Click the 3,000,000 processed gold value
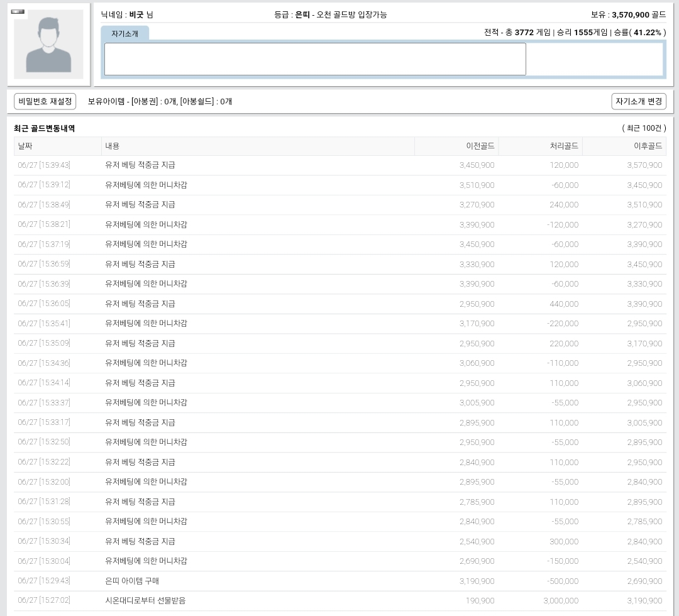 click(x=561, y=600)
